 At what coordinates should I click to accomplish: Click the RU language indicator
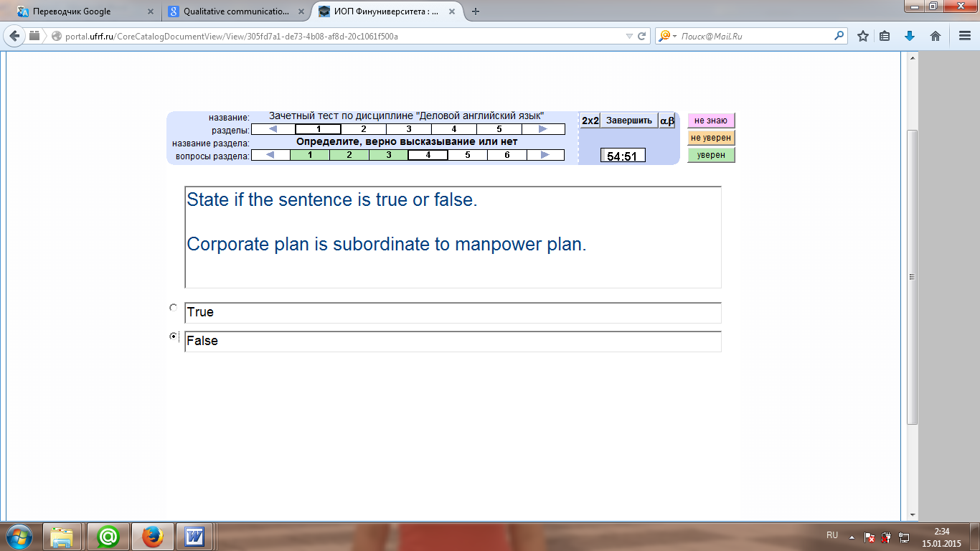click(x=832, y=535)
